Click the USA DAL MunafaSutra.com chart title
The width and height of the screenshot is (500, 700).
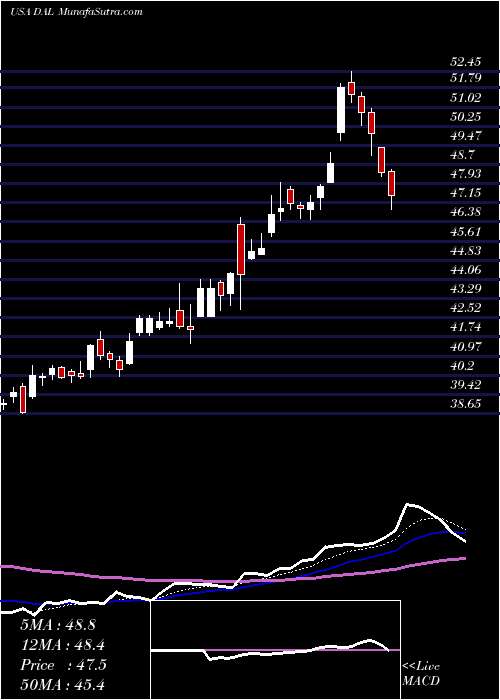click(x=75, y=12)
